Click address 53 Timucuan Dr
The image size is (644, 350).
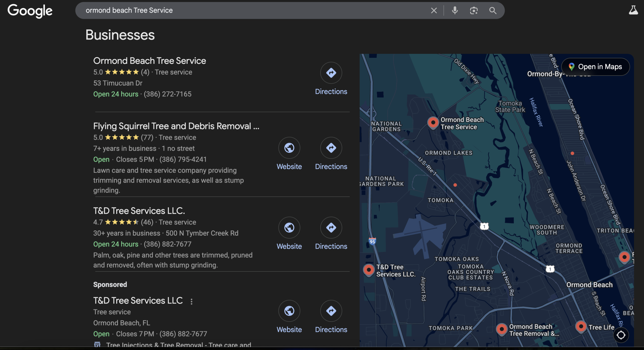(118, 83)
